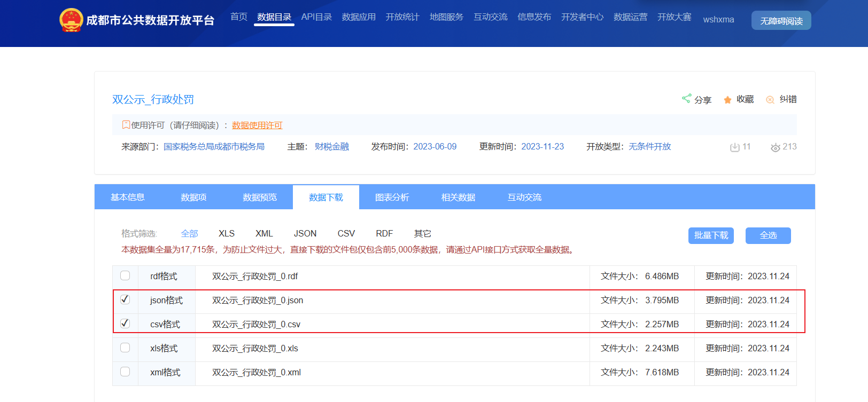This screenshot has width=868, height=402.
Task: Open the 开发者中心 navigation item
Action: click(583, 17)
